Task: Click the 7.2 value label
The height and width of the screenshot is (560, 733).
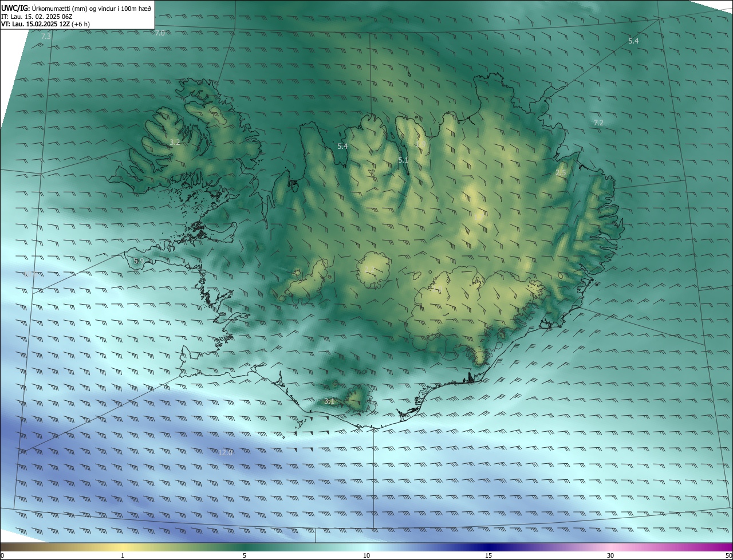Action: (x=598, y=123)
